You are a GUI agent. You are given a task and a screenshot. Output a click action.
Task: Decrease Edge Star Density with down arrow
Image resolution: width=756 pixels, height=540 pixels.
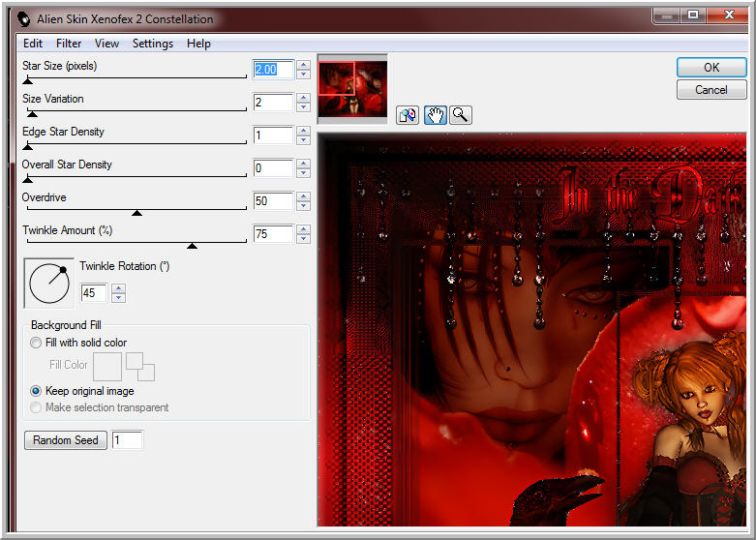point(303,139)
